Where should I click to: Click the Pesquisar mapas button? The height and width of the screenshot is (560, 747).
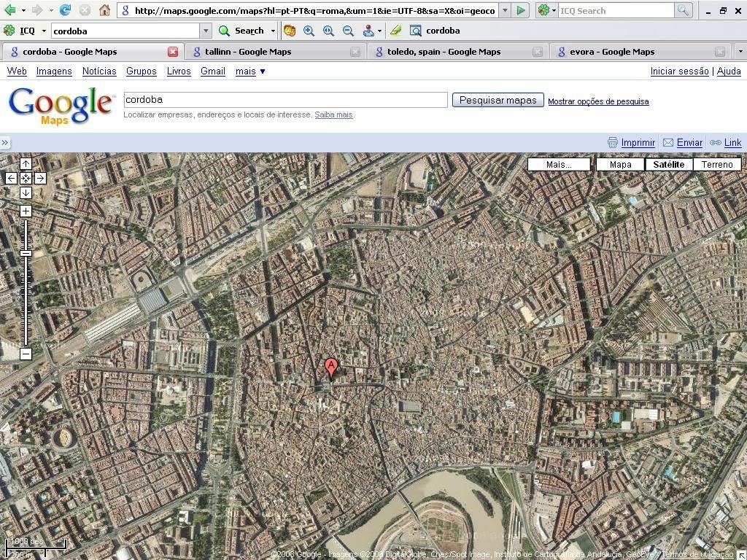coord(498,101)
